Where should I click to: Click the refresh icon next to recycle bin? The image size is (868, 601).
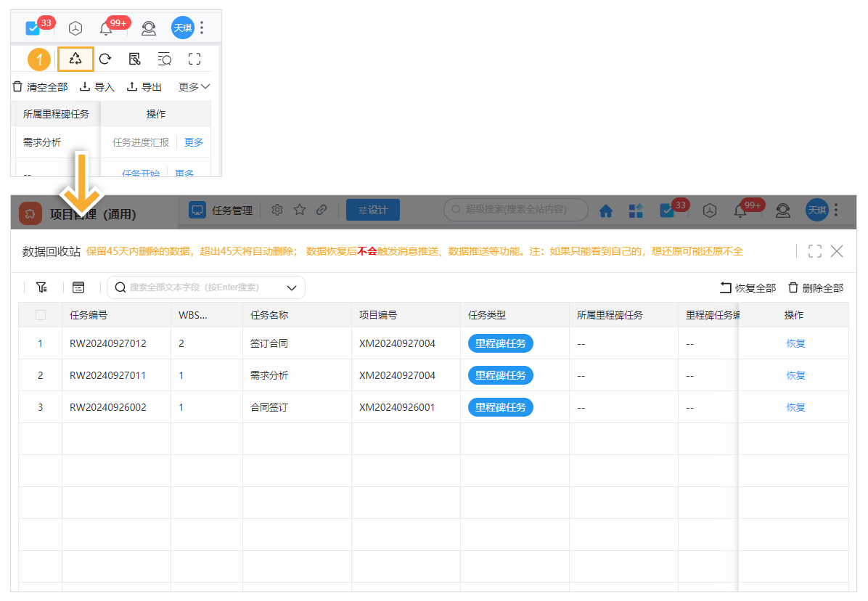click(105, 60)
